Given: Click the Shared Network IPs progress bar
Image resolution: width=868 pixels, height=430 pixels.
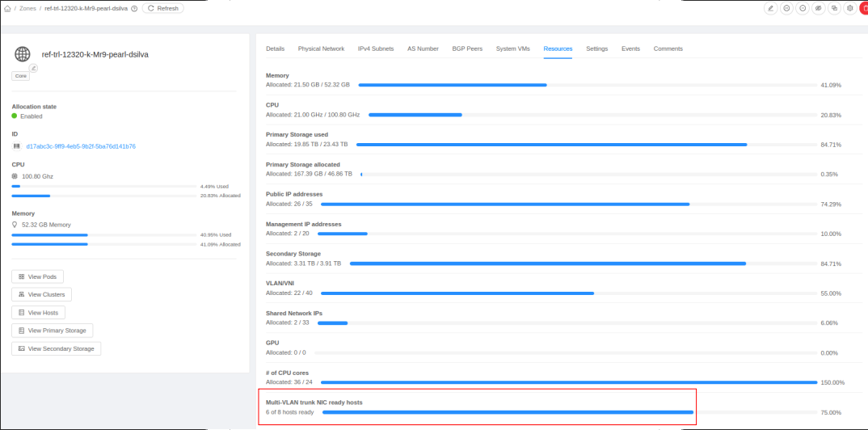Looking at the screenshot, I should tap(567, 322).
